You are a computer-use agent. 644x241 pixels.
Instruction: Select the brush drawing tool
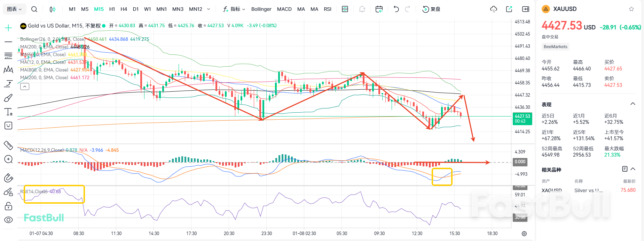point(8,98)
